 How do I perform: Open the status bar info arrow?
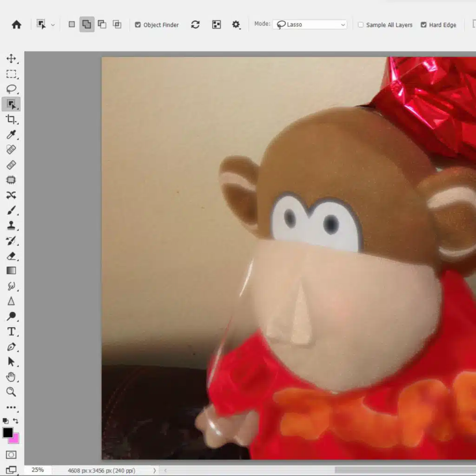coord(154,470)
